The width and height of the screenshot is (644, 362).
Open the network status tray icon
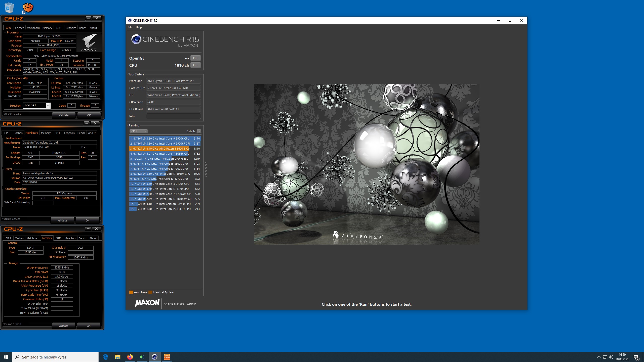[x=605, y=357]
